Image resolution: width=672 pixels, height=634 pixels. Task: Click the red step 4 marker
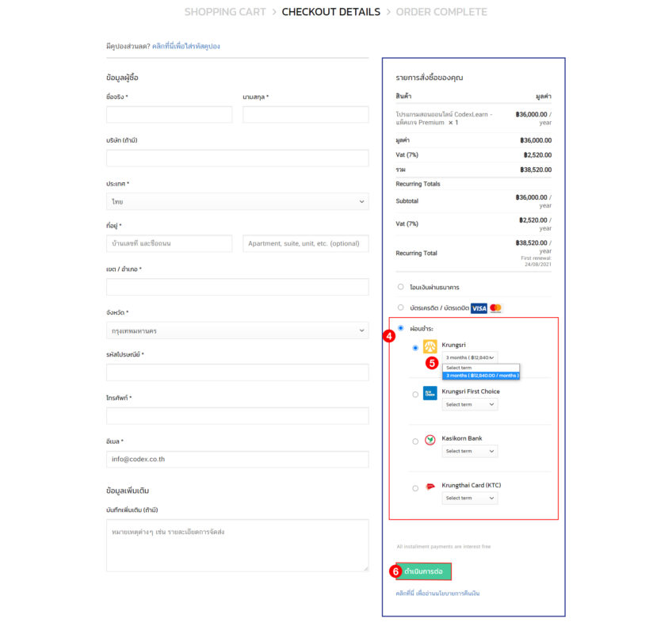[389, 335]
